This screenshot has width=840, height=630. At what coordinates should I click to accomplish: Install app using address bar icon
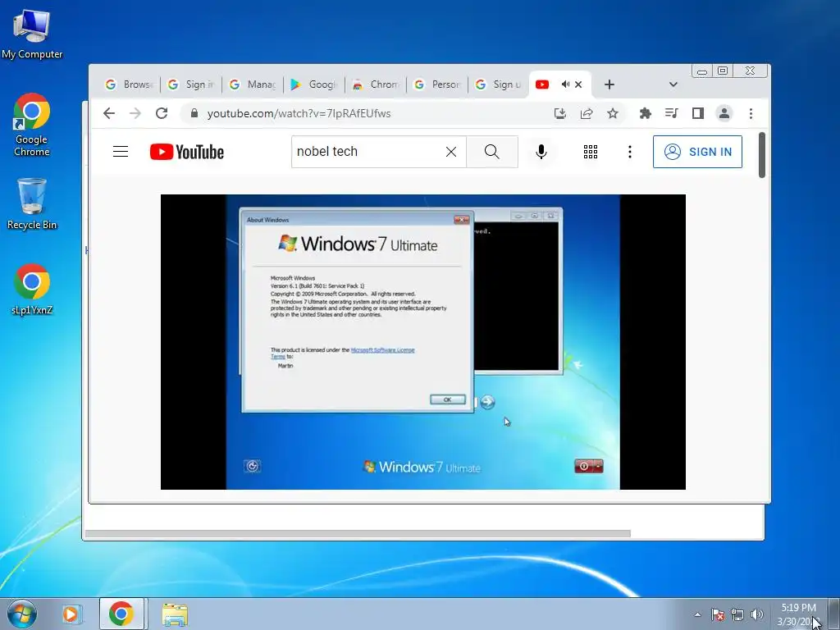(559, 113)
